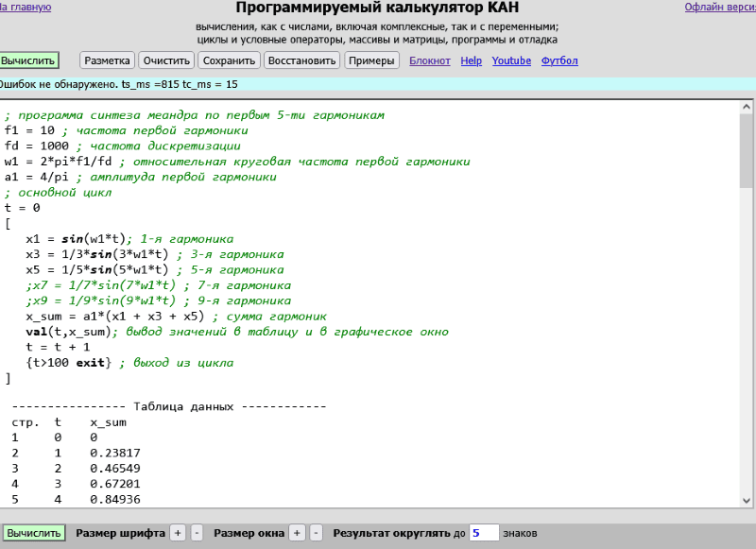756x549 pixels.
Task: Decrease font size with Размер шрифта minus
Action: point(197,533)
